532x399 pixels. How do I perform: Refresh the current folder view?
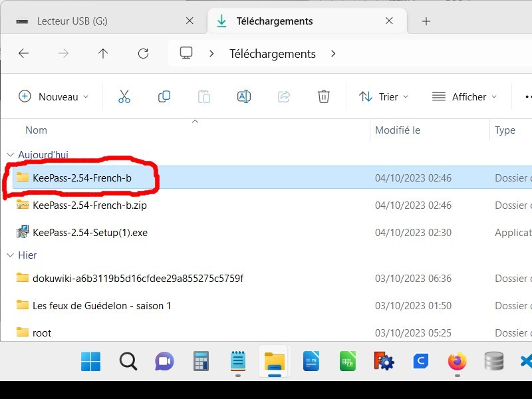point(143,53)
